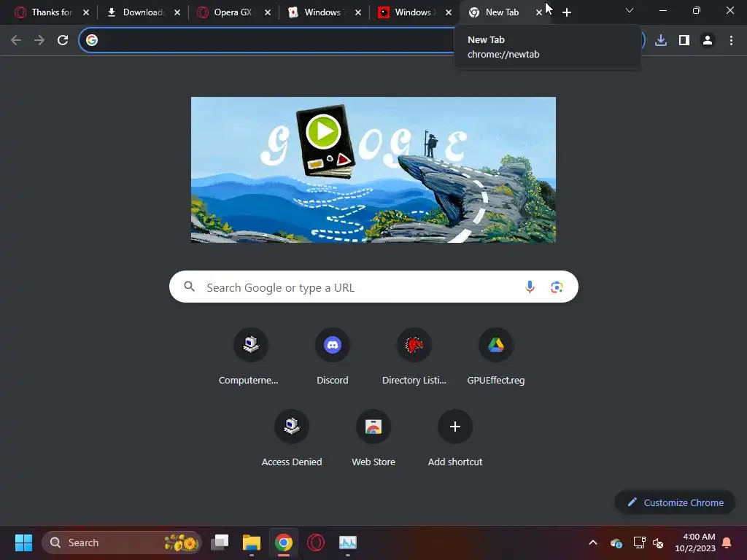Viewport: 747px width, 560px height.
Task: Toggle the side panel icon
Action: (x=684, y=40)
